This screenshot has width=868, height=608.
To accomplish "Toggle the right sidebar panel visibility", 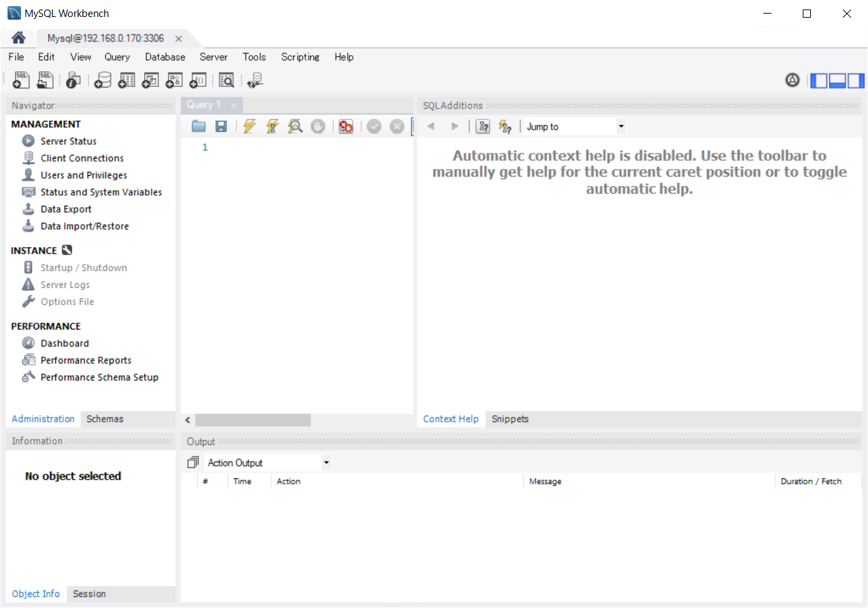I will coord(856,80).
